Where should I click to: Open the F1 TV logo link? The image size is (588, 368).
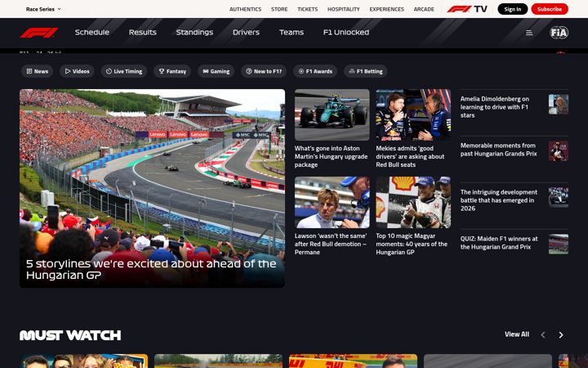click(467, 9)
